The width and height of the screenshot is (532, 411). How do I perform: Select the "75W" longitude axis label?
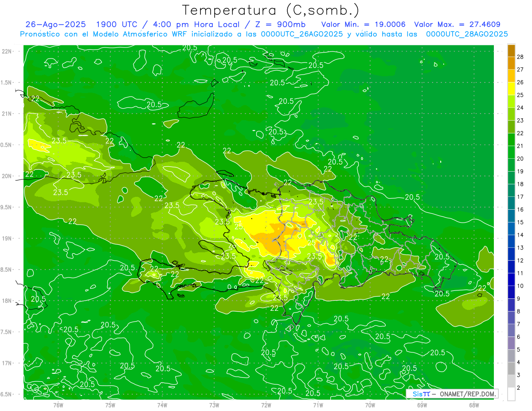tap(110, 404)
